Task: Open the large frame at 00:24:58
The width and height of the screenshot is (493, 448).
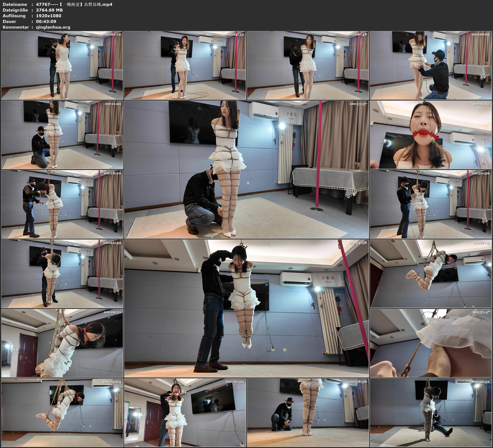Action: coord(247,308)
